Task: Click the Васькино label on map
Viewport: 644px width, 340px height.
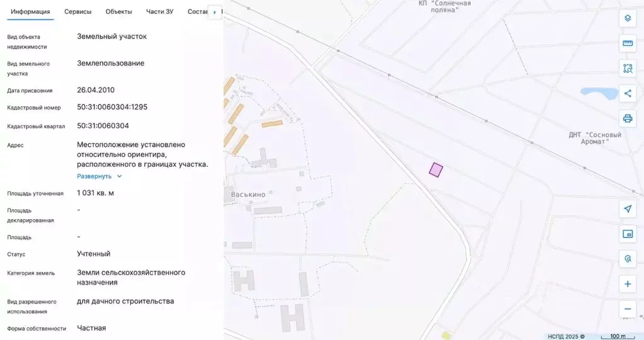Action: [248, 195]
